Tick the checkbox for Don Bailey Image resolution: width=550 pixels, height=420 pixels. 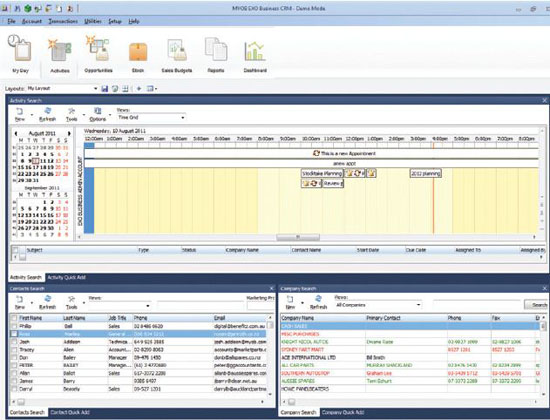(x=14, y=358)
